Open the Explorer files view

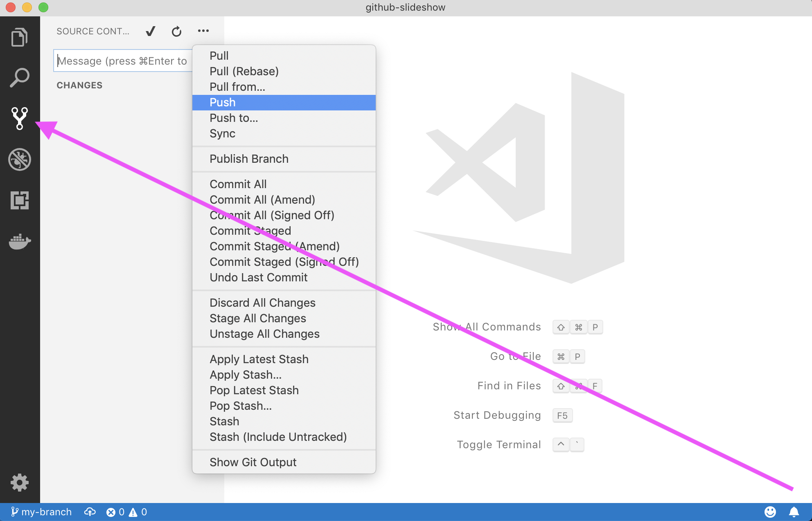(x=19, y=37)
